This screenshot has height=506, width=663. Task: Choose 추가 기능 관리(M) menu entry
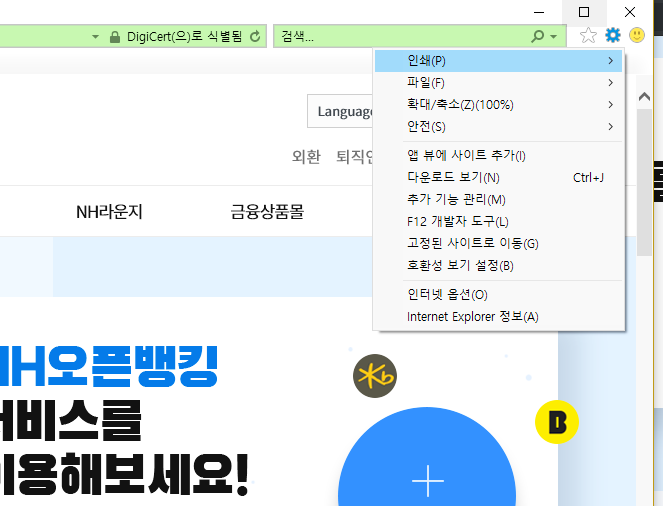coord(499,200)
